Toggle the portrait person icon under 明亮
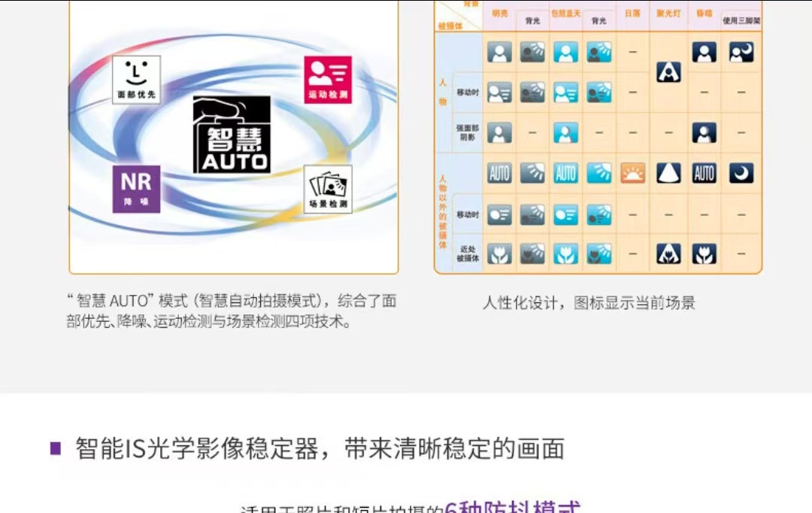 click(x=498, y=52)
